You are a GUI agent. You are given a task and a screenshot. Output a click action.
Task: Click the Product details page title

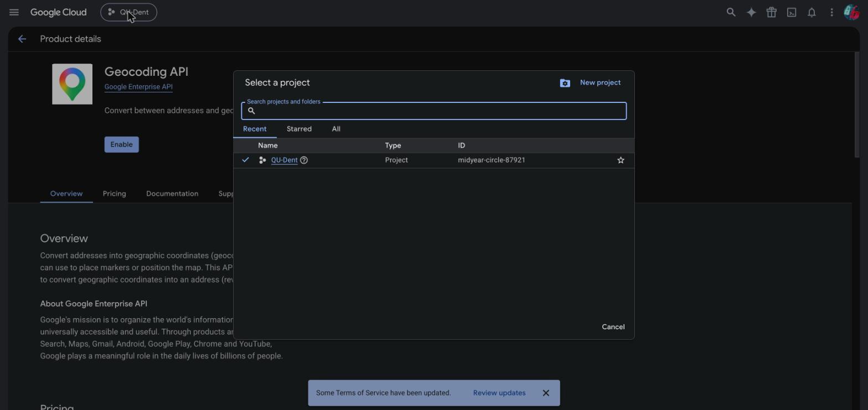tap(70, 39)
